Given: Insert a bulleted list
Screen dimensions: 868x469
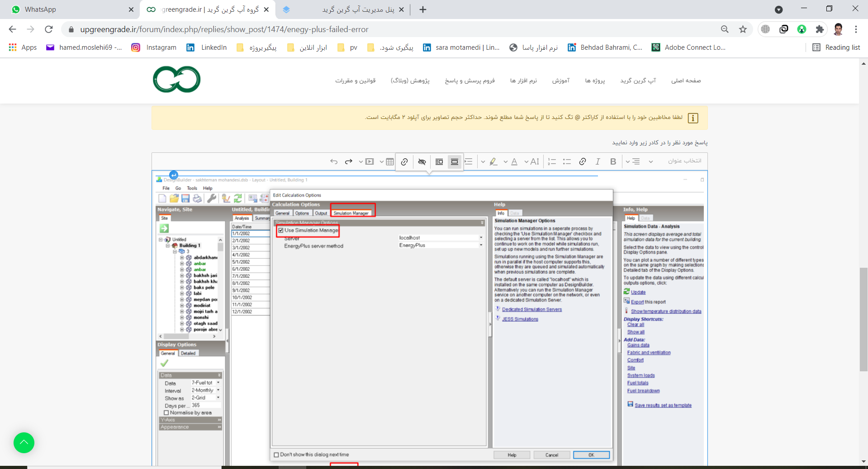Looking at the screenshot, I should point(567,161).
